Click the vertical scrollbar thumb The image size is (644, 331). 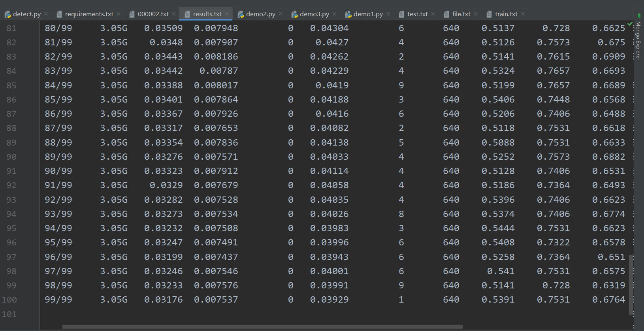click(x=631, y=284)
